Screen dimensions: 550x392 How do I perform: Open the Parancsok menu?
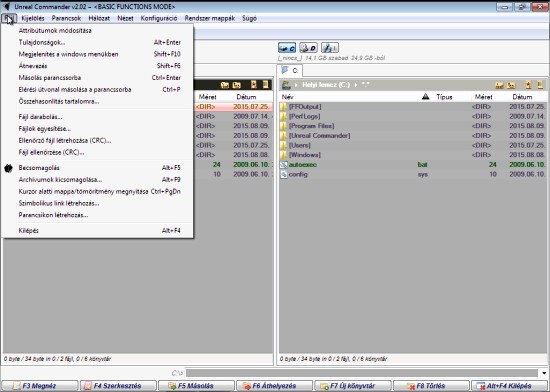[x=66, y=18]
